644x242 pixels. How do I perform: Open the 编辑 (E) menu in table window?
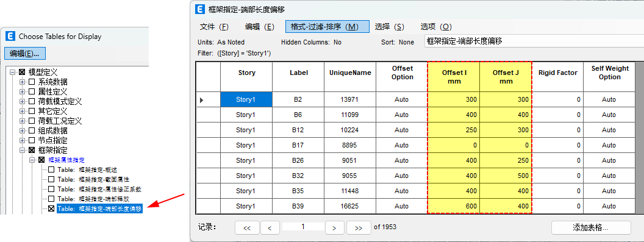click(260, 27)
